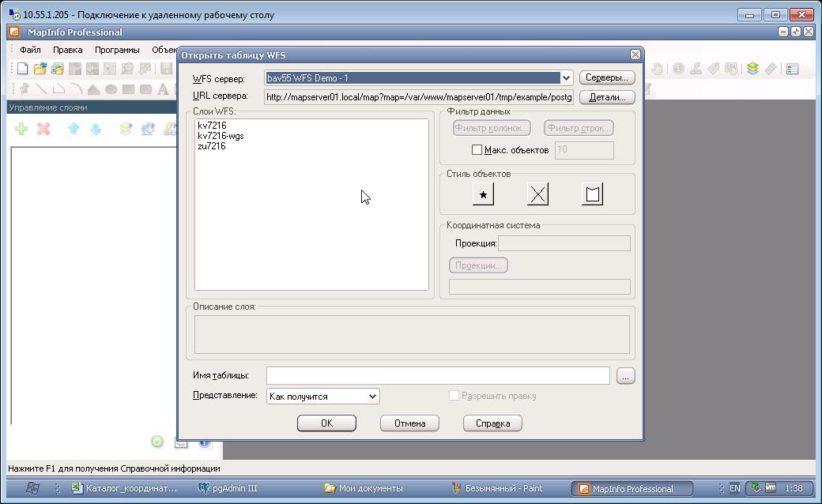Expand the WFS сервер dropdown list
This screenshot has width=822, height=504.
[566, 78]
